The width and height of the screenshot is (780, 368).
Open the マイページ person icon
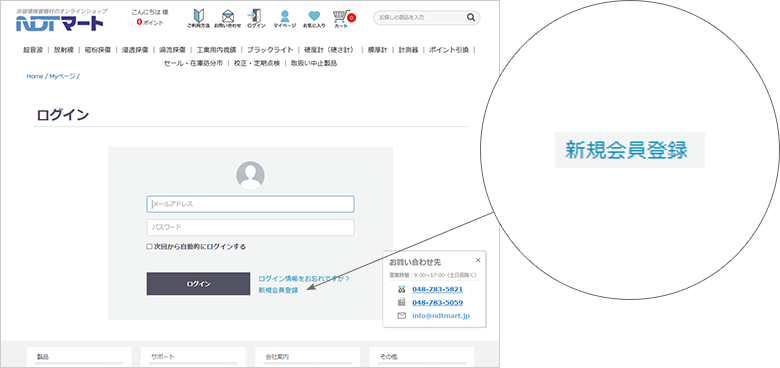tap(285, 18)
